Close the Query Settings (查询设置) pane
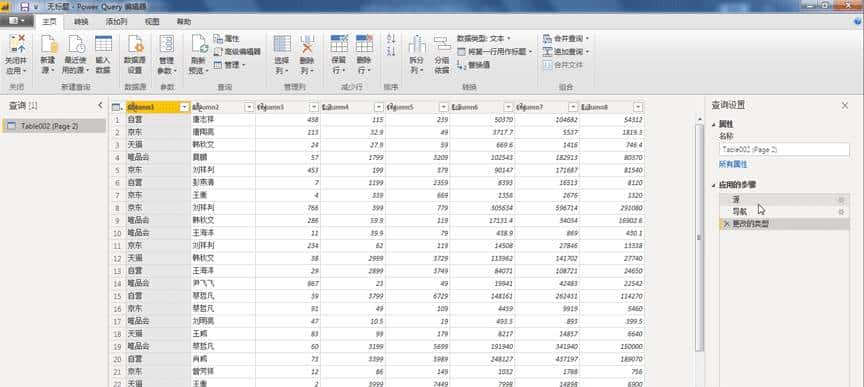The width and height of the screenshot is (864, 387). tap(845, 105)
